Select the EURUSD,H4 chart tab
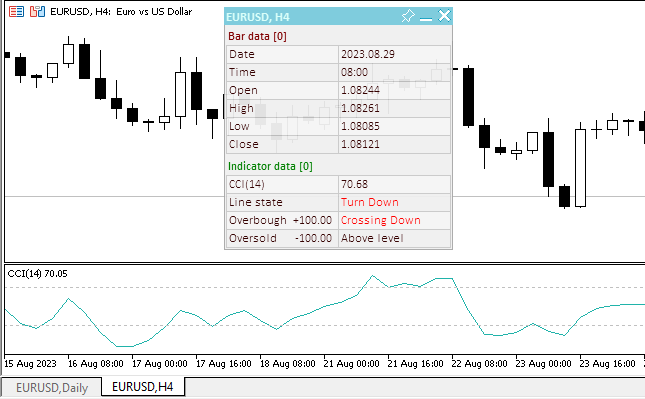This screenshot has width=645, height=399. pyautogui.click(x=143, y=387)
